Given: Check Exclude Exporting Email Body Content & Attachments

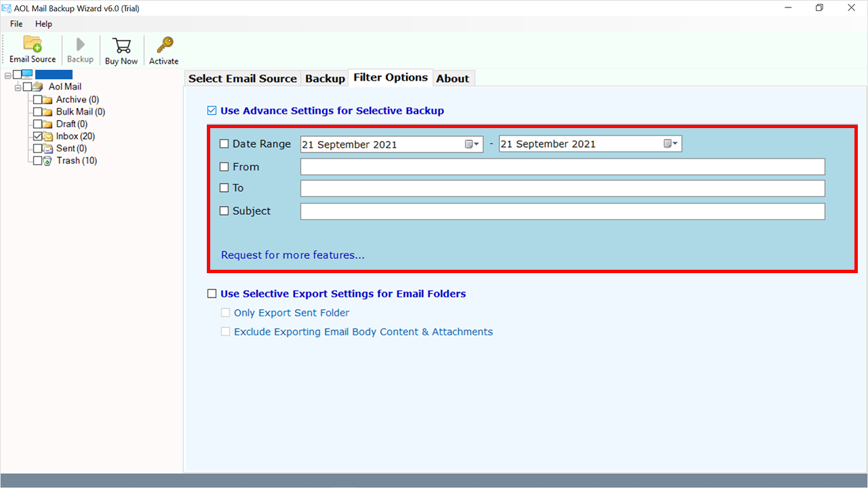Looking at the screenshot, I should [225, 331].
